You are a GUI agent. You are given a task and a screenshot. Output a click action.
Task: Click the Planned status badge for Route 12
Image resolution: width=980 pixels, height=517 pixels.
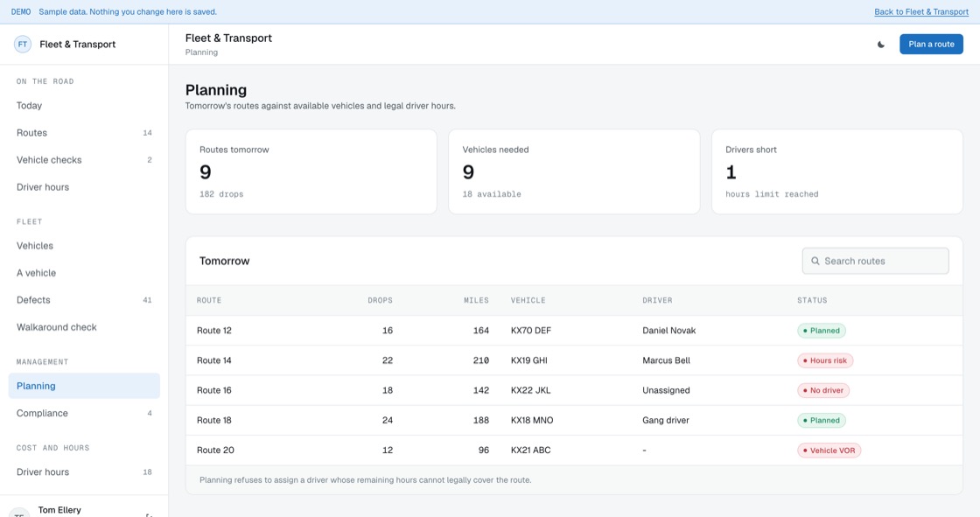click(822, 331)
